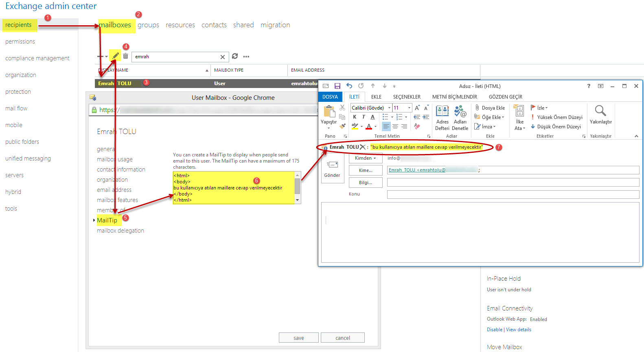Click the Yapıştır paste icon
Screen dimensions: 644x352
pyautogui.click(x=329, y=112)
